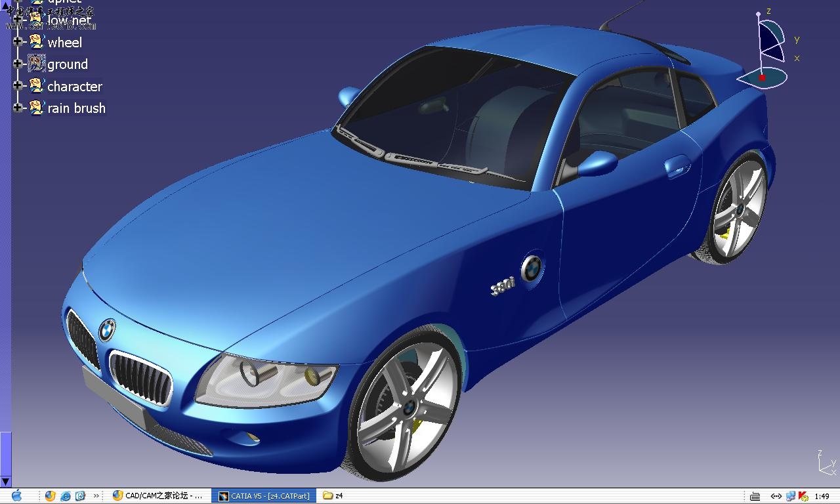
Task: Launch Internet Explorer from quick launch
Action: pyautogui.click(x=66, y=496)
